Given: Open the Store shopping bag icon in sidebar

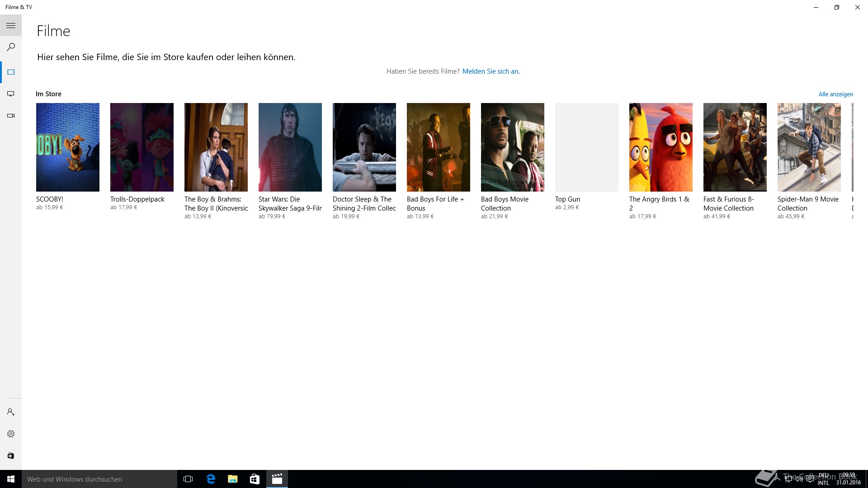Looking at the screenshot, I should tap(11, 455).
